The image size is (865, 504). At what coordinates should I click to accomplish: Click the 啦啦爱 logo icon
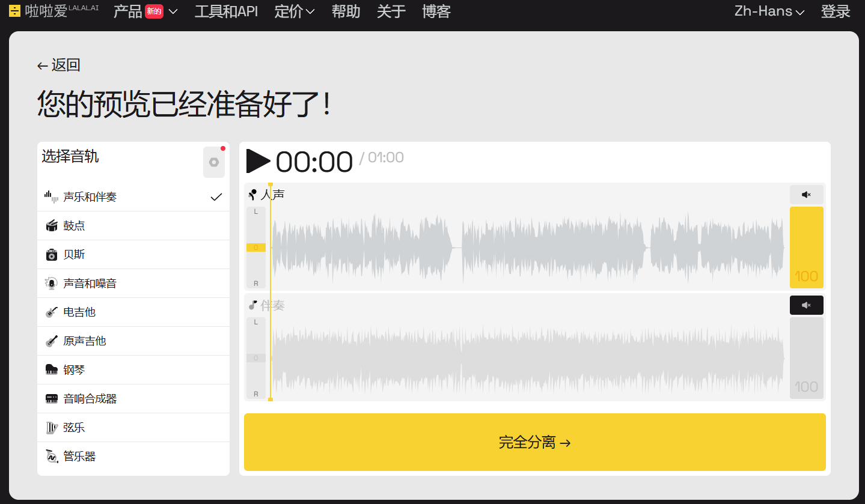[14, 10]
